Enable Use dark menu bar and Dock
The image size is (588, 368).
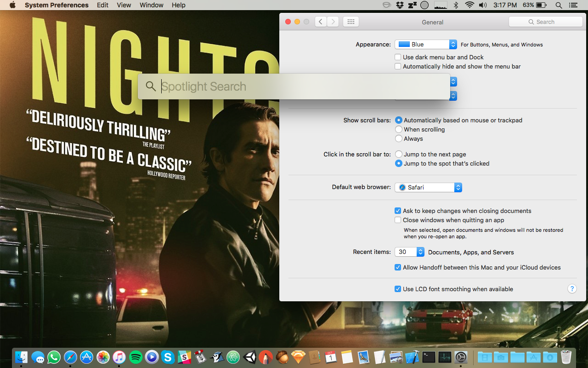(398, 57)
